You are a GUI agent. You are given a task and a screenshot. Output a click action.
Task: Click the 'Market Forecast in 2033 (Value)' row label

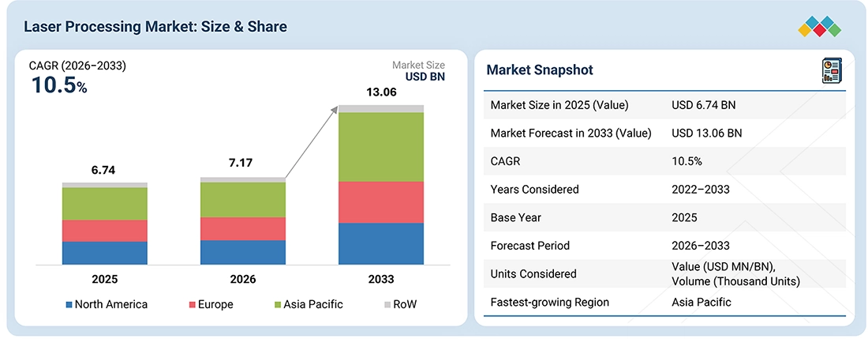571,133
